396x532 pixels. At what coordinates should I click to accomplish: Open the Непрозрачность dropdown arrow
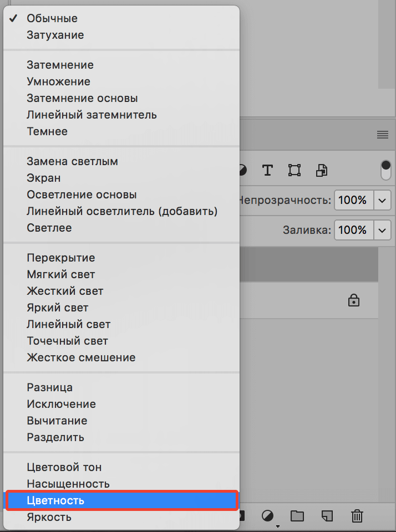(383, 199)
